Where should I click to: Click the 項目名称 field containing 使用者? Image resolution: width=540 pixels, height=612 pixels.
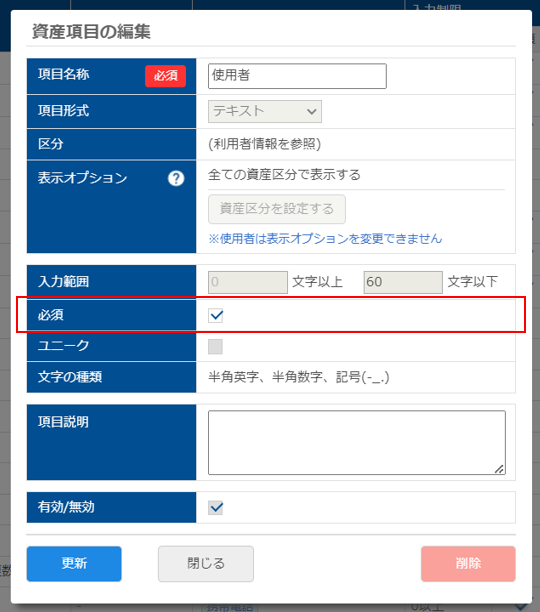pos(297,76)
